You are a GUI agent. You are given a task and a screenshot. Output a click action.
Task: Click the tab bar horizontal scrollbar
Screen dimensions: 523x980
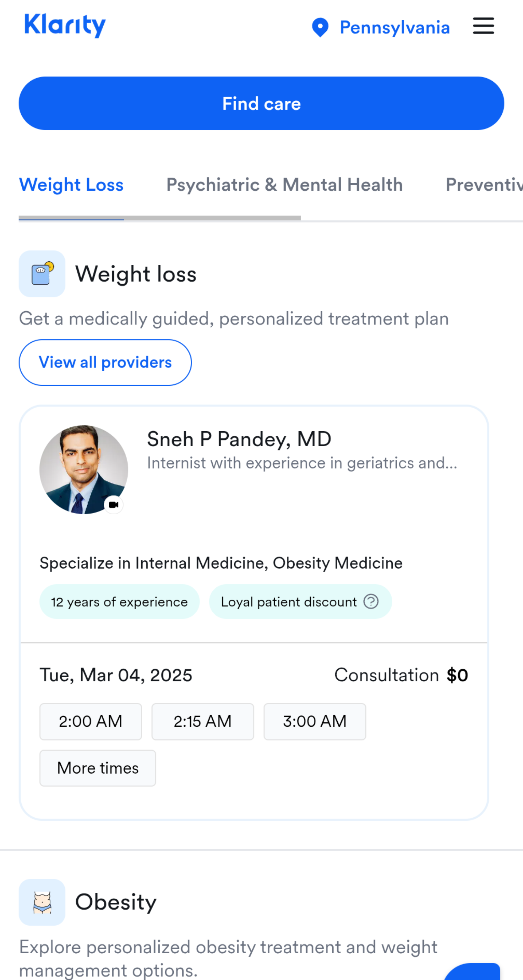tap(160, 218)
